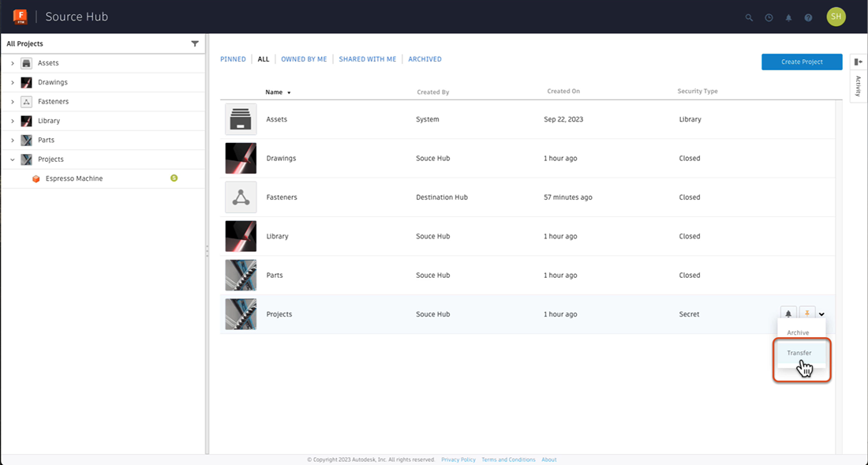The height and width of the screenshot is (465, 868).
Task: Click the All Projects filter icon
Action: [x=195, y=43]
